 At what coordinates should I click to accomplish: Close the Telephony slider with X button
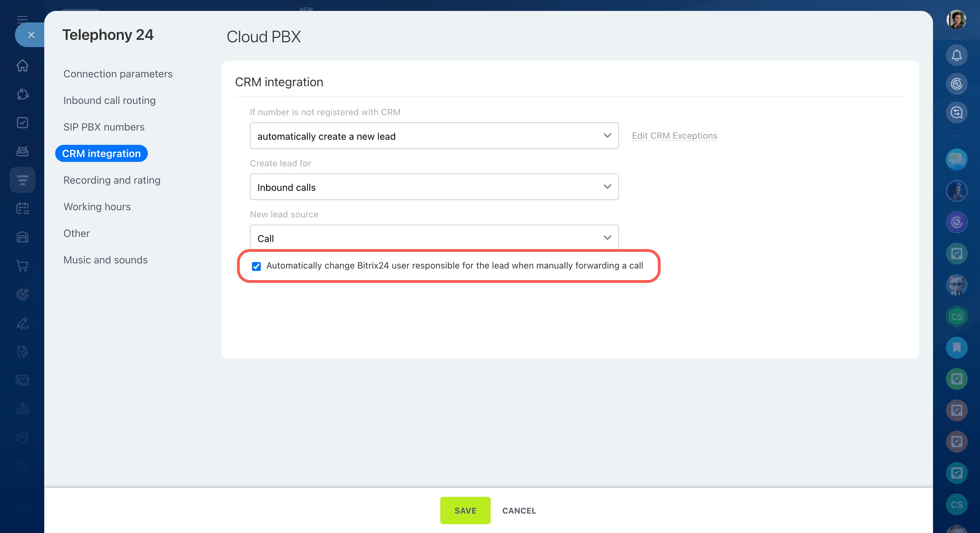pos(31,35)
